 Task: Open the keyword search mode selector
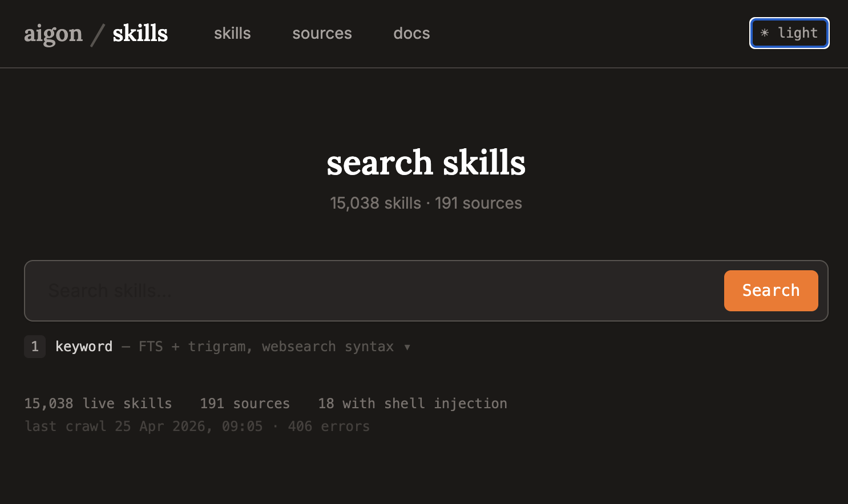pos(84,346)
